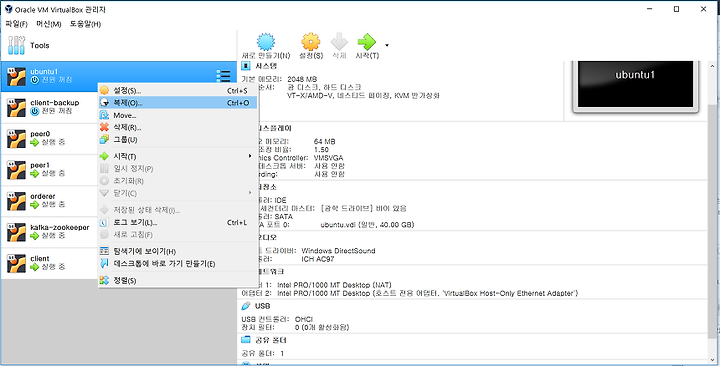Viewport: 720px width, 366px height.
Task: Click the kafka-zookeeper VM icon
Action: 16,232
